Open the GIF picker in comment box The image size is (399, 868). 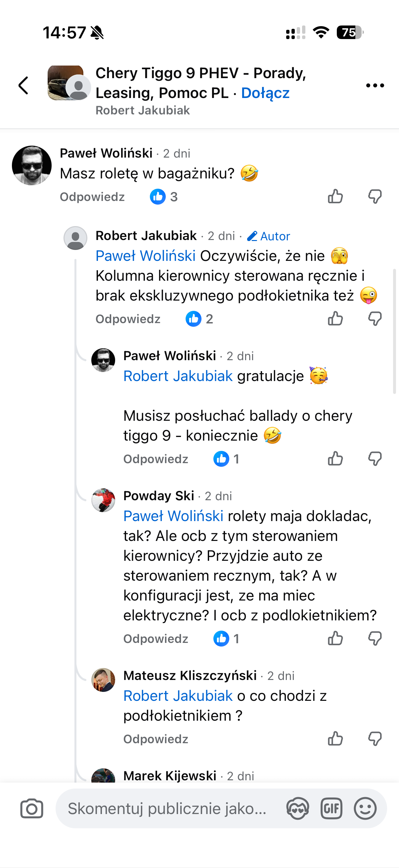tap(331, 808)
